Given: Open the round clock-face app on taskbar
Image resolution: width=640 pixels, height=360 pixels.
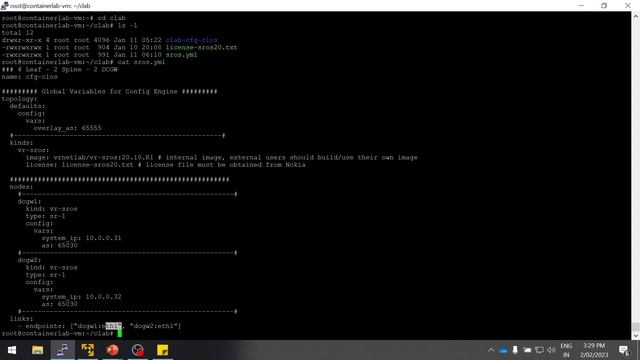Looking at the screenshot, I should pos(138,350).
